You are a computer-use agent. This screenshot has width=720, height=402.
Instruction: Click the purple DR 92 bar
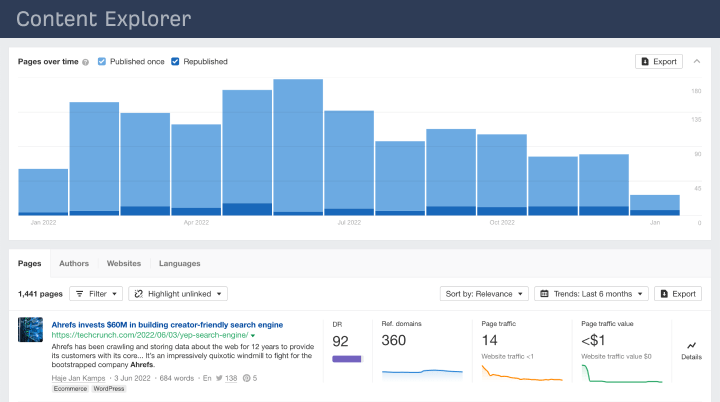tap(347, 359)
